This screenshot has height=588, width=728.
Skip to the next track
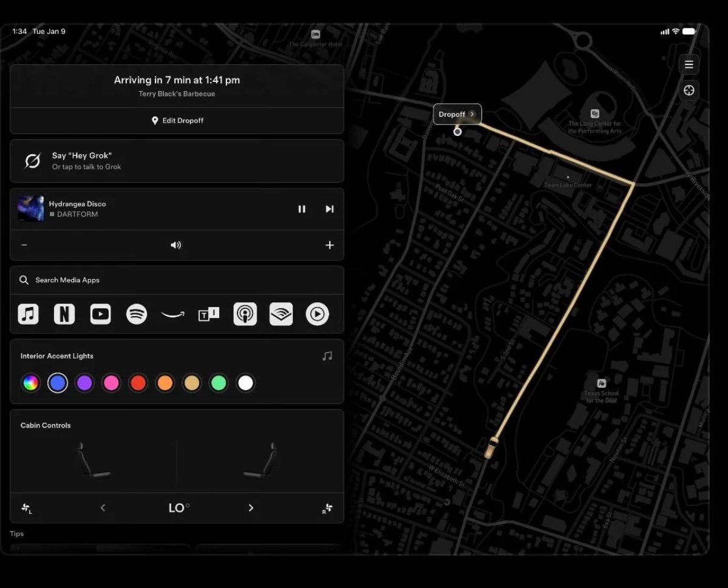pos(330,209)
